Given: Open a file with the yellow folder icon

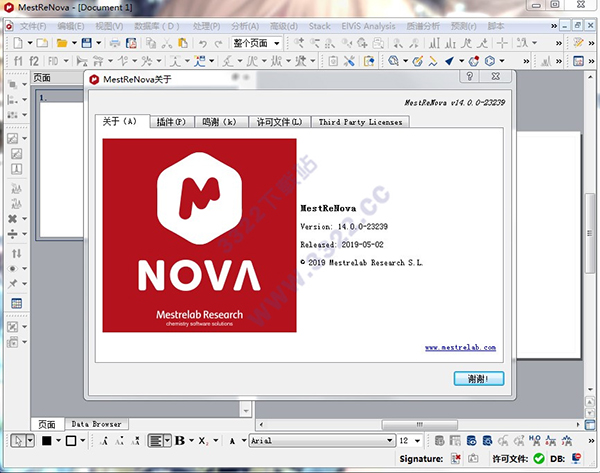Looking at the screenshot, I should [x=62, y=43].
